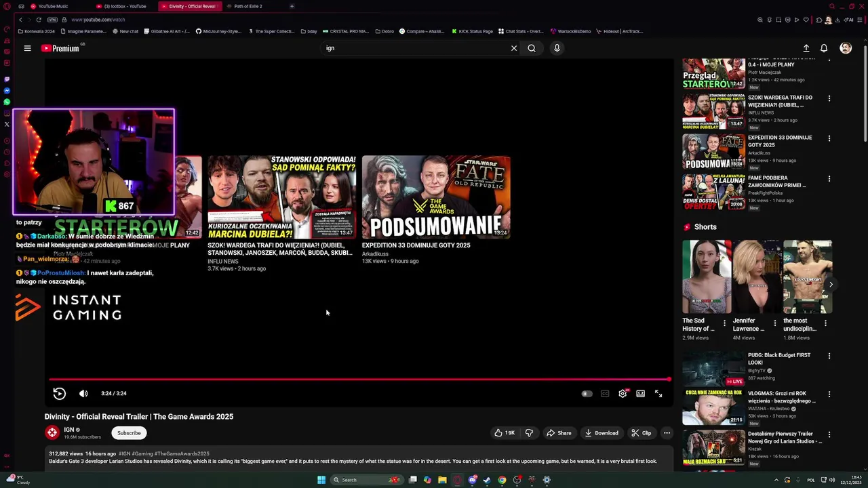Open Discord from the taskbar

coord(473,480)
